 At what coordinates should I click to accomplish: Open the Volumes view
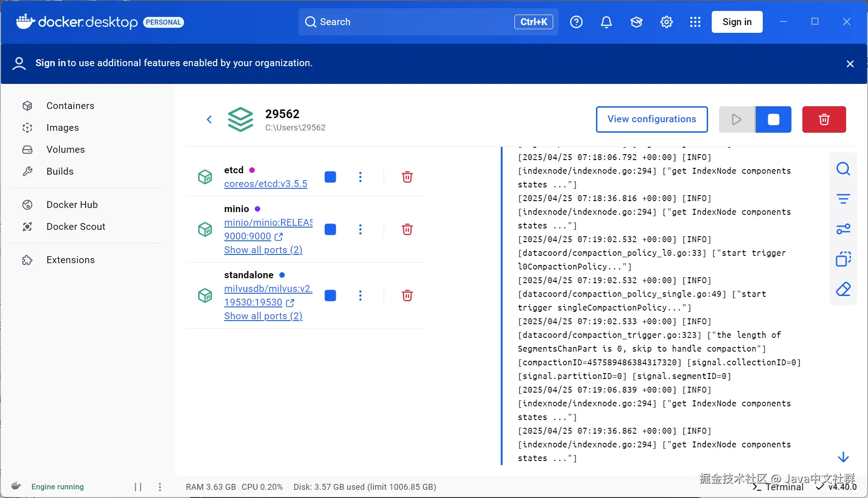click(x=66, y=150)
